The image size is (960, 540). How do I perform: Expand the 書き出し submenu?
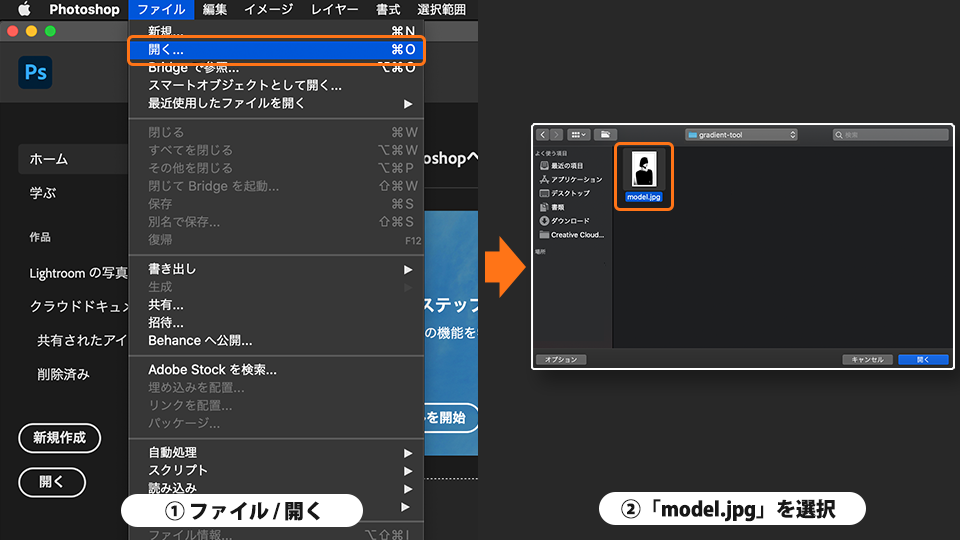coord(276,269)
